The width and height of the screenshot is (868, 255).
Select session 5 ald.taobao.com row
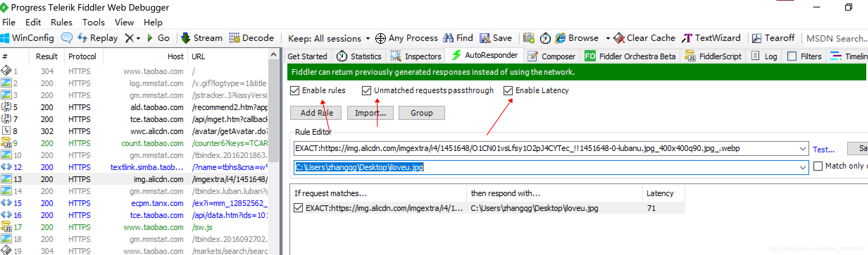pyautogui.click(x=134, y=107)
